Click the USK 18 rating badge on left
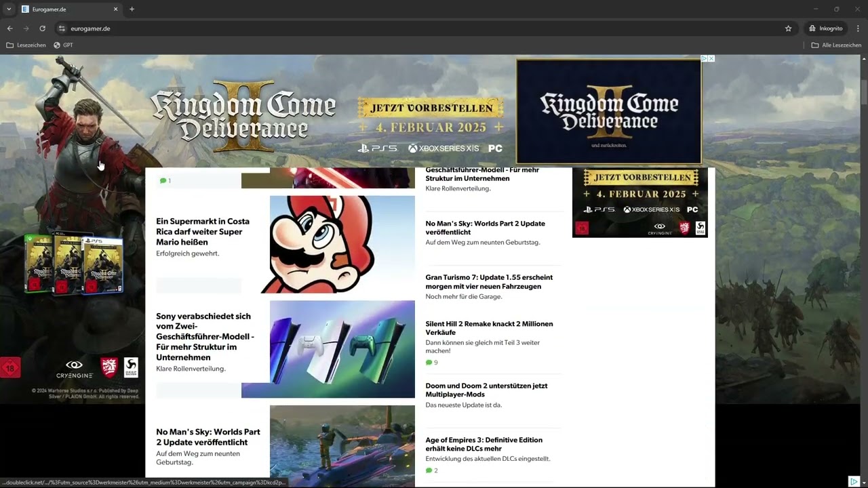868x488 pixels. [x=10, y=368]
